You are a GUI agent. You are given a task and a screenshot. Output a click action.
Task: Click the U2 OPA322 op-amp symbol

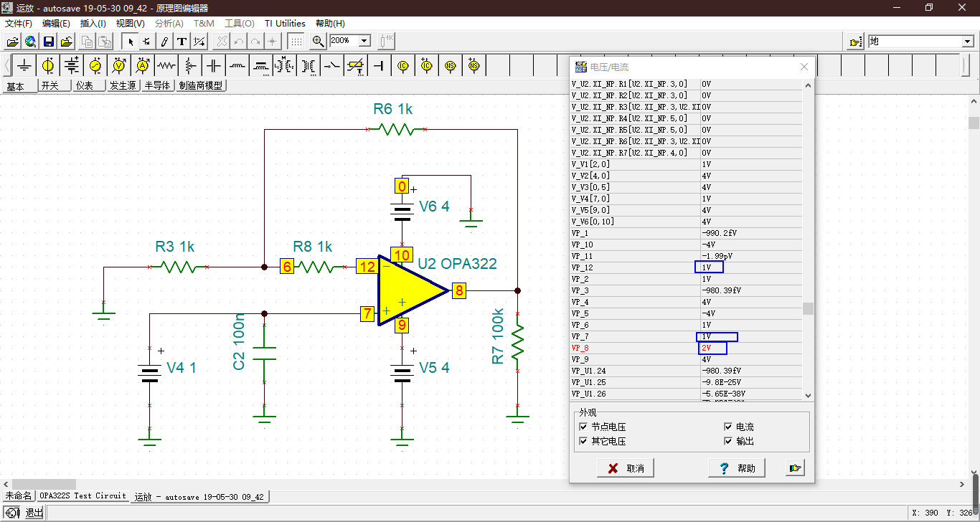413,290
